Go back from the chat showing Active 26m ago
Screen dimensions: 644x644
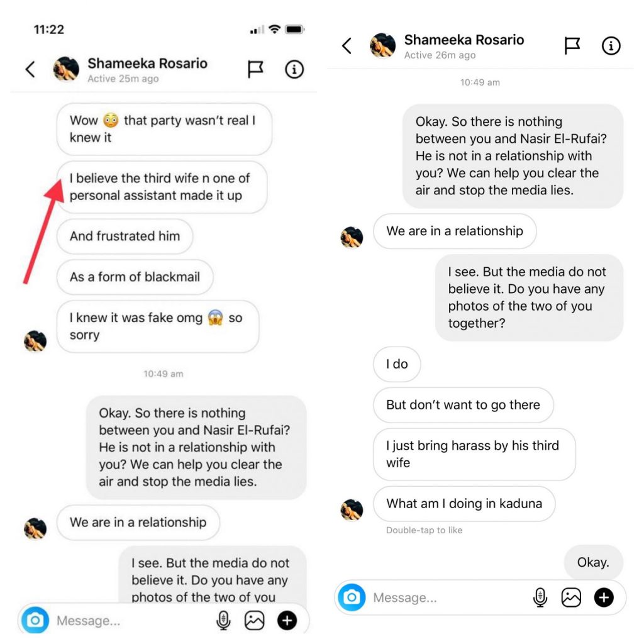(x=347, y=46)
